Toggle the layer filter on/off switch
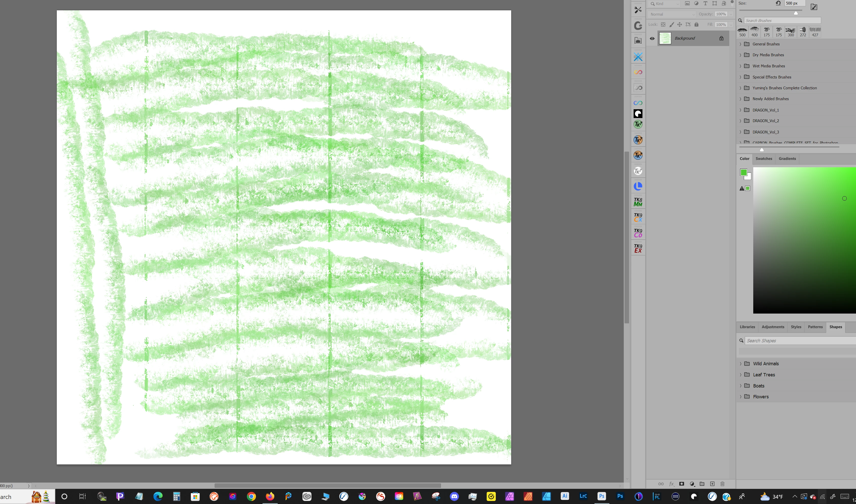The image size is (856, 504). pyautogui.click(x=732, y=3)
